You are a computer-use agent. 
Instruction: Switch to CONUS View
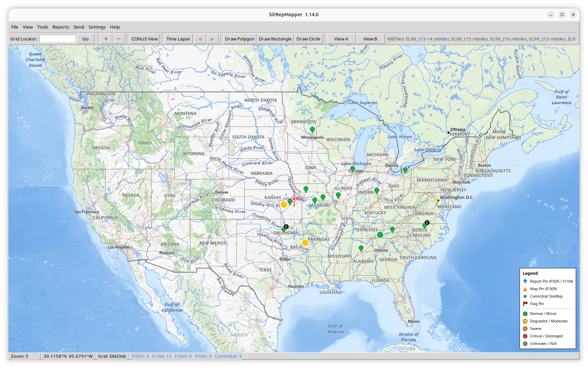[x=144, y=39]
